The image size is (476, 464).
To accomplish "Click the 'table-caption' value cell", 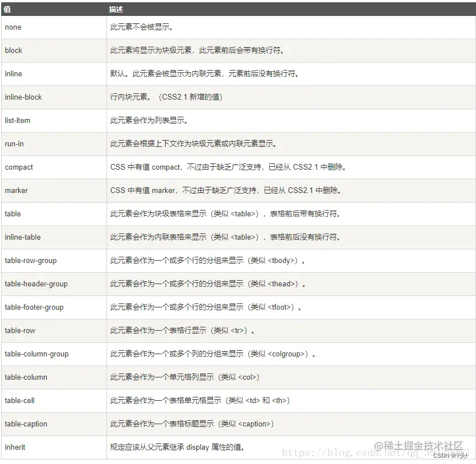I will 54,425.
